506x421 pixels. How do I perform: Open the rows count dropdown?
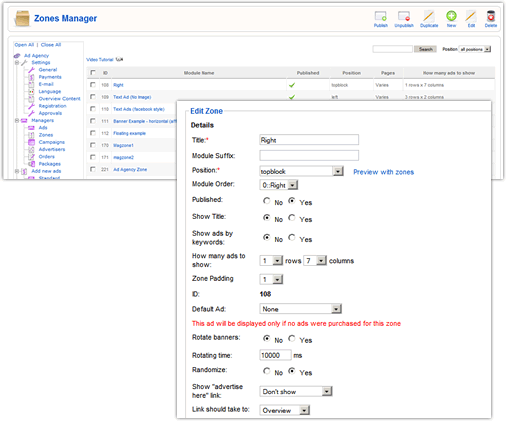tap(271, 260)
